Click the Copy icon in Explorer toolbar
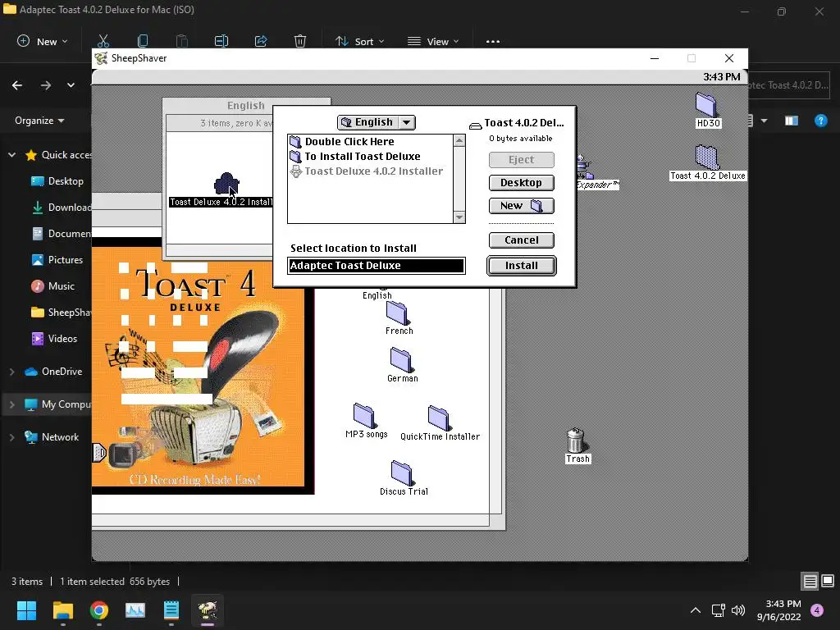Screen dimensions: 840x630 click(143, 41)
